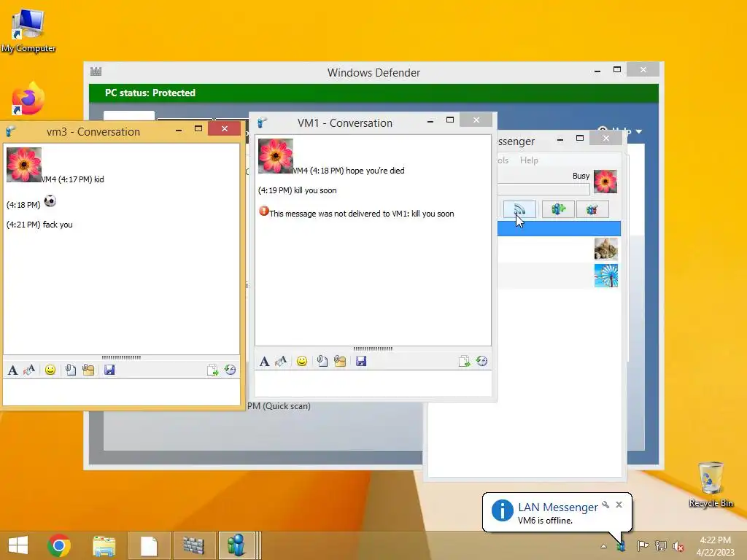Select the Firefox desktop shortcut
Screen dimensions: 747x560
pyautogui.click(x=28, y=98)
